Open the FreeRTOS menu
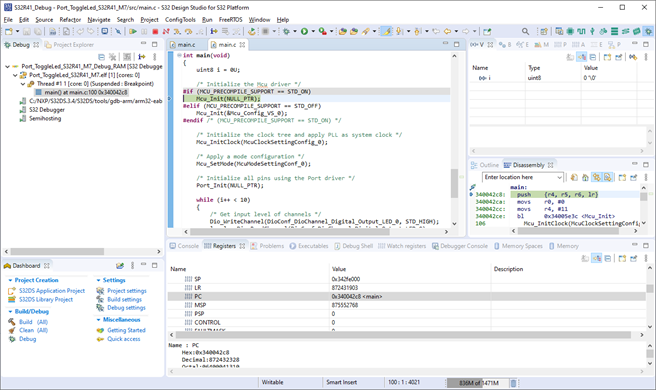 [231, 20]
